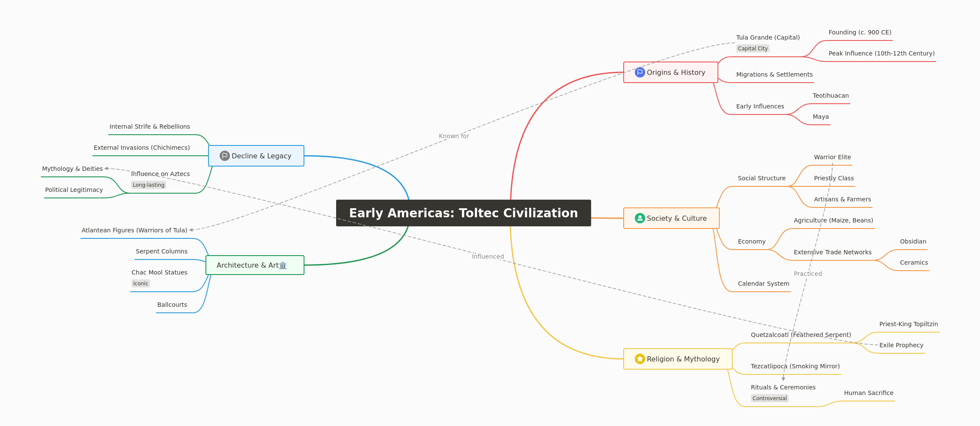Select the Ballcourts node
This screenshot has height=426, width=980.
coord(172,304)
